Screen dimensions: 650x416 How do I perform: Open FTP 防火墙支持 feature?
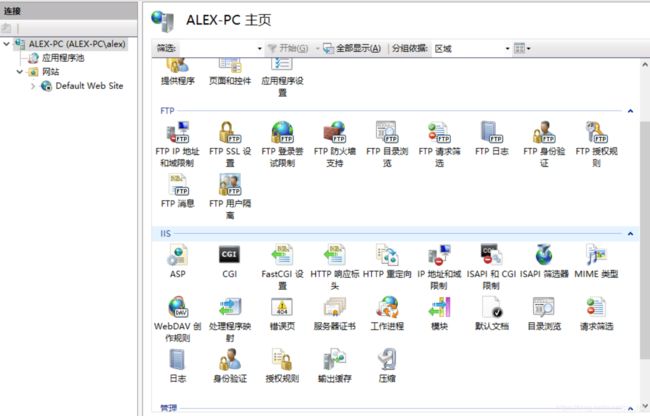click(x=335, y=144)
